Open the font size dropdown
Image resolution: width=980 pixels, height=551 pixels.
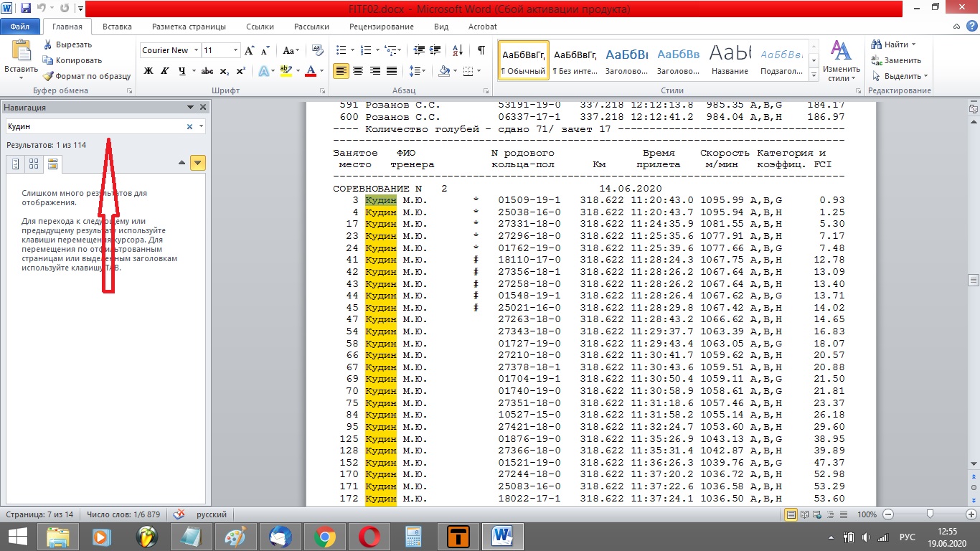click(236, 50)
